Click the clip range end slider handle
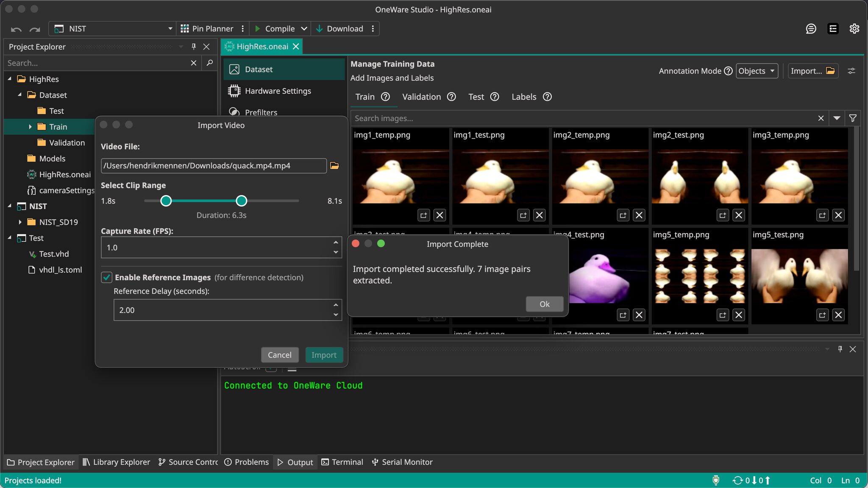The height and width of the screenshot is (488, 868). pyautogui.click(x=241, y=201)
